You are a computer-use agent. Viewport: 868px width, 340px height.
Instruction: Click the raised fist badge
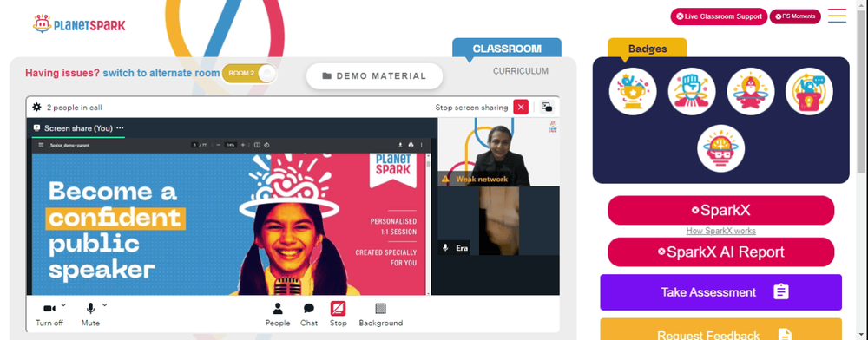tap(692, 91)
